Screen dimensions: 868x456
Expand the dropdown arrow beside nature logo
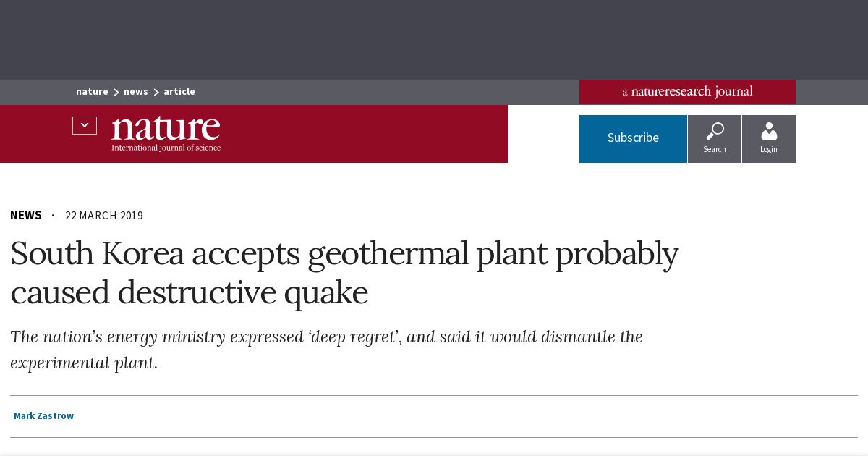(85, 125)
